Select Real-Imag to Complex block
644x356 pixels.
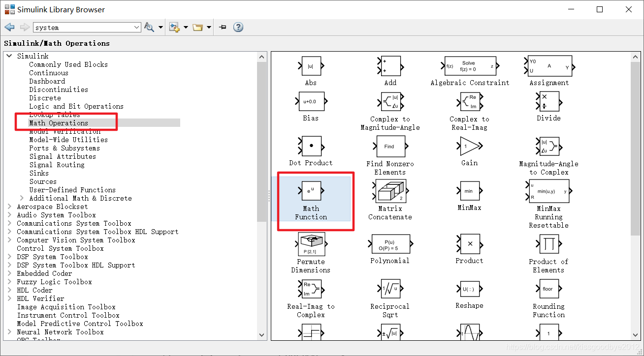311,289
